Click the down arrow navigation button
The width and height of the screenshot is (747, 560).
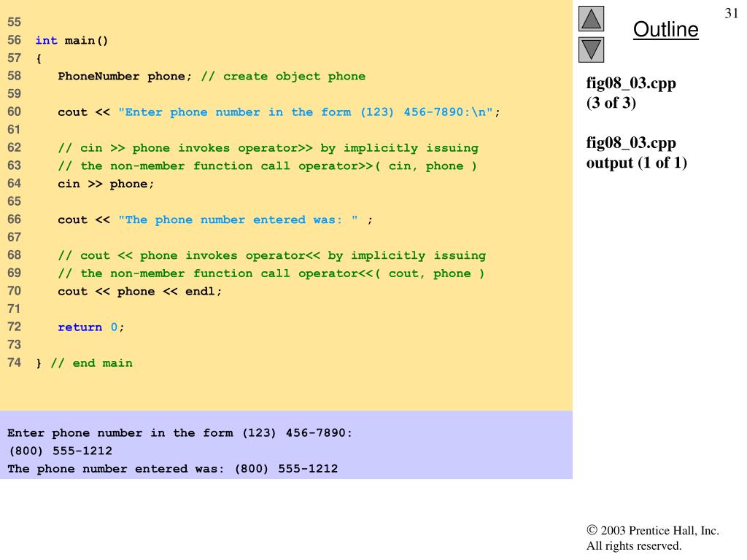(x=591, y=50)
